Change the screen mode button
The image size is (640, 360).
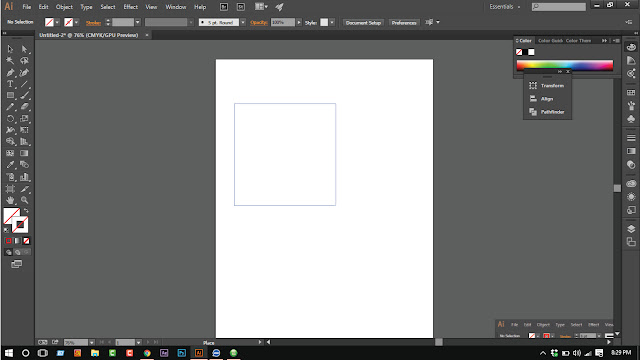[x=17, y=264]
